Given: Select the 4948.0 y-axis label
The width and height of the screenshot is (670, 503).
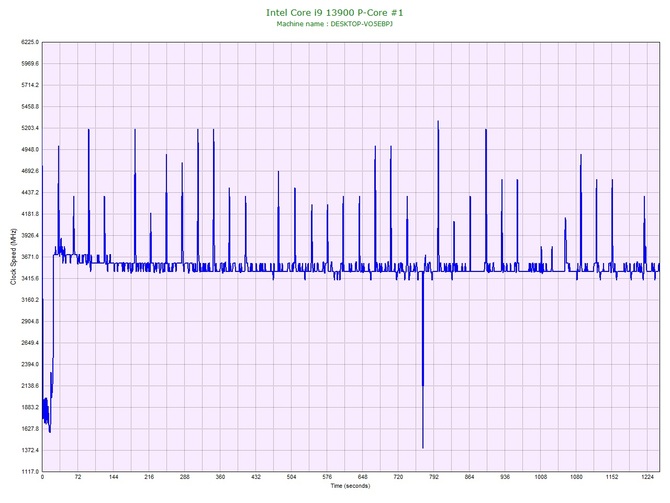Looking at the screenshot, I should pos(30,150).
